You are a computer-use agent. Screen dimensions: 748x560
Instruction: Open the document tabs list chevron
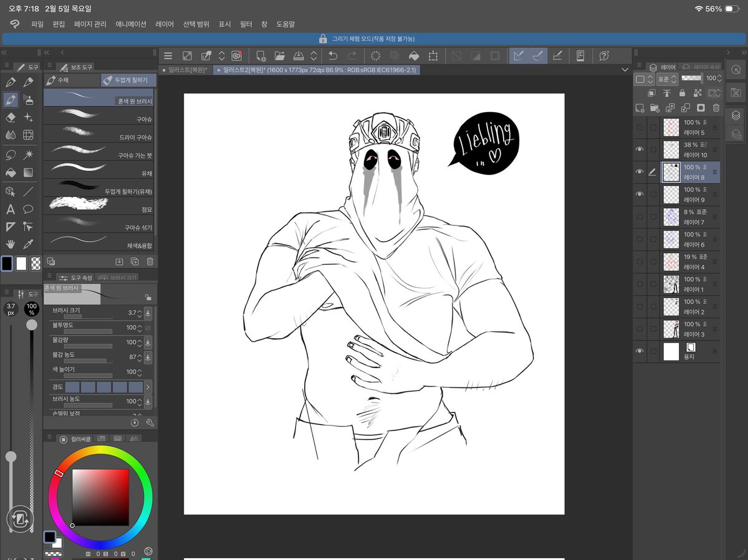coord(625,70)
